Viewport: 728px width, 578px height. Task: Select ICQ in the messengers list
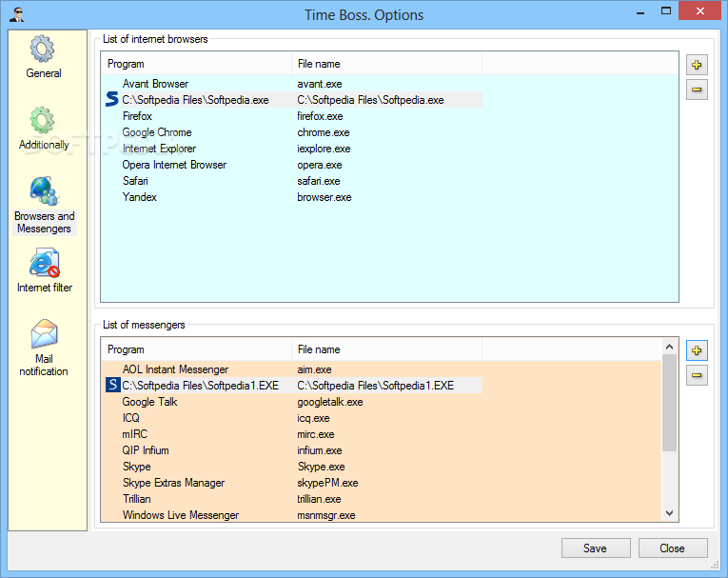[292, 418]
